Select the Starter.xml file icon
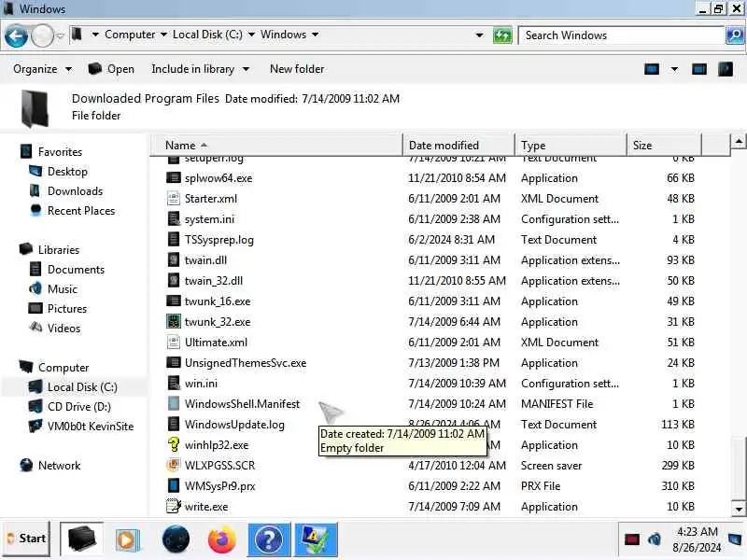The image size is (747, 560). (x=174, y=198)
